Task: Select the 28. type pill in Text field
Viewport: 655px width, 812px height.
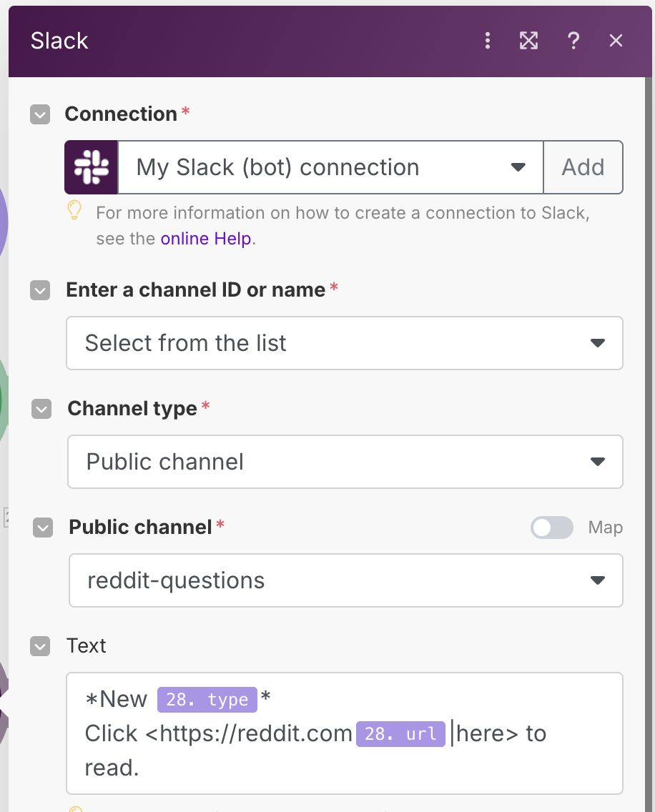Action: [x=207, y=699]
